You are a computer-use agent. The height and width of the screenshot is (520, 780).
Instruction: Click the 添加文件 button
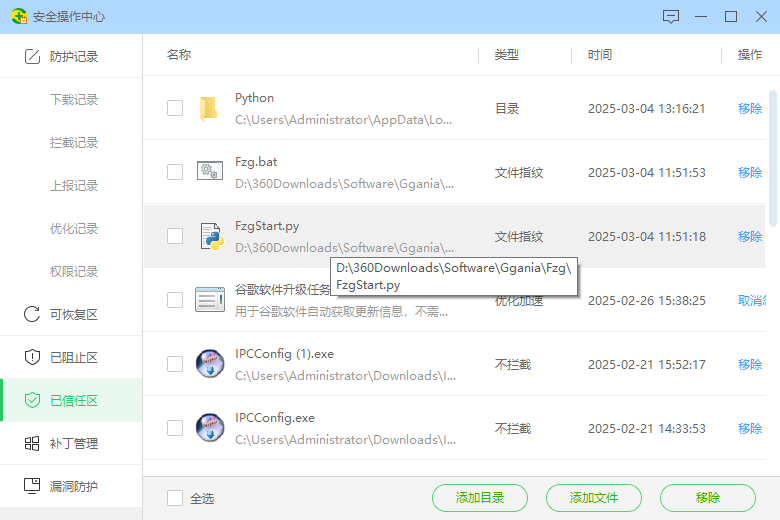click(593, 498)
